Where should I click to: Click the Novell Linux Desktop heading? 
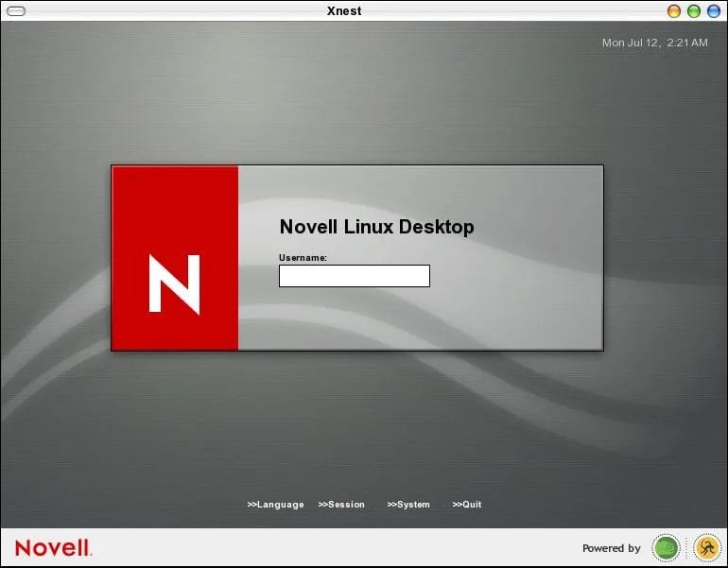[376, 227]
